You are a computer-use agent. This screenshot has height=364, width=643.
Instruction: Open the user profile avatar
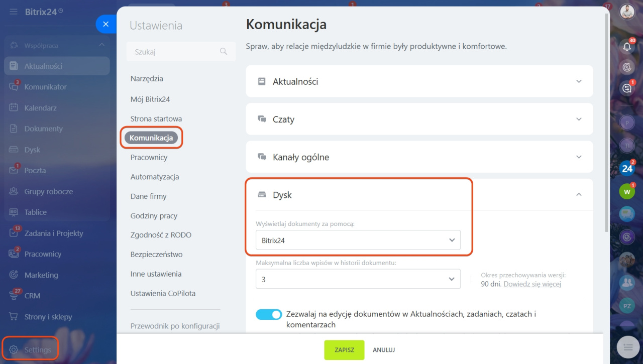click(x=627, y=12)
